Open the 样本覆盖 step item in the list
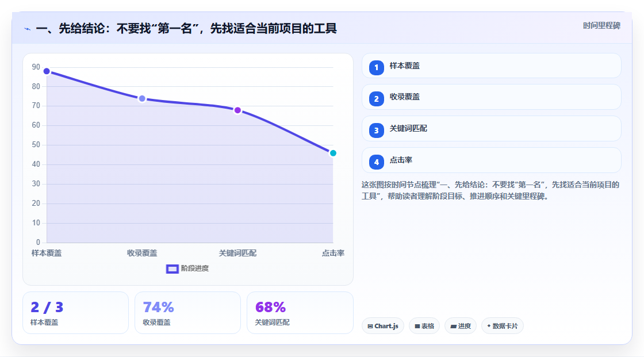 [x=491, y=66]
